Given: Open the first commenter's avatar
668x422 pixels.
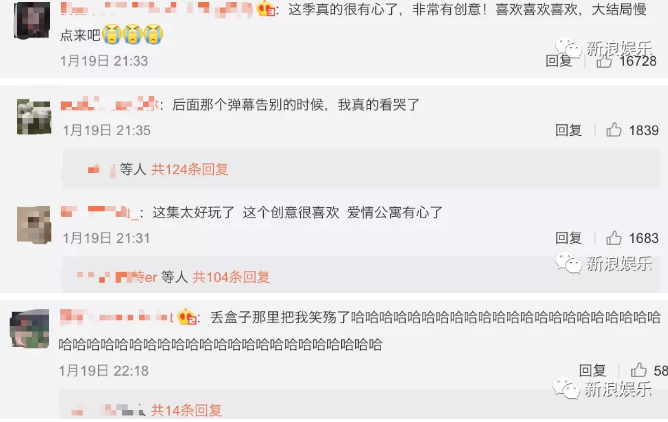Looking at the screenshot, I should pyautogui.click(x=32, y=20).
